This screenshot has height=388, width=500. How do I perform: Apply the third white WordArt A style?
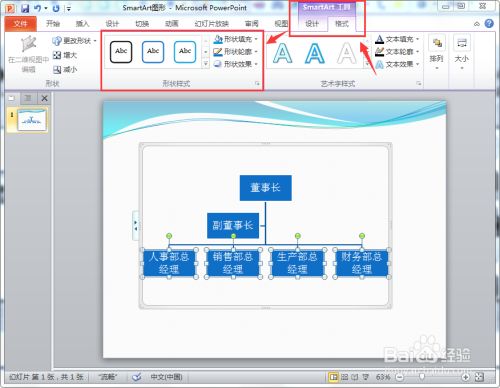click(347, 53)
